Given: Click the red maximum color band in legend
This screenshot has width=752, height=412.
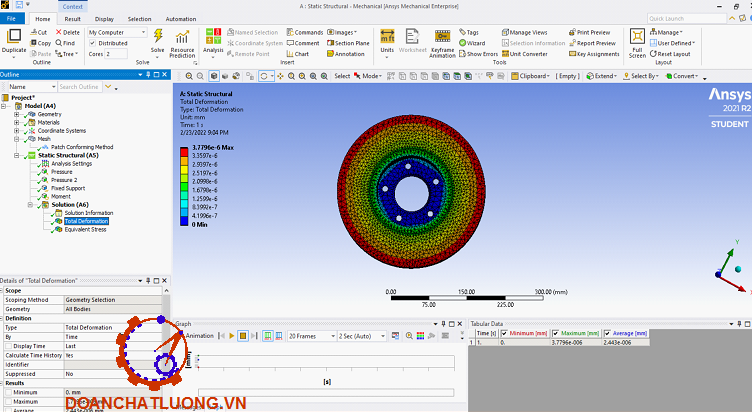Looking at the screenshot, I should [x=184, y=152].
